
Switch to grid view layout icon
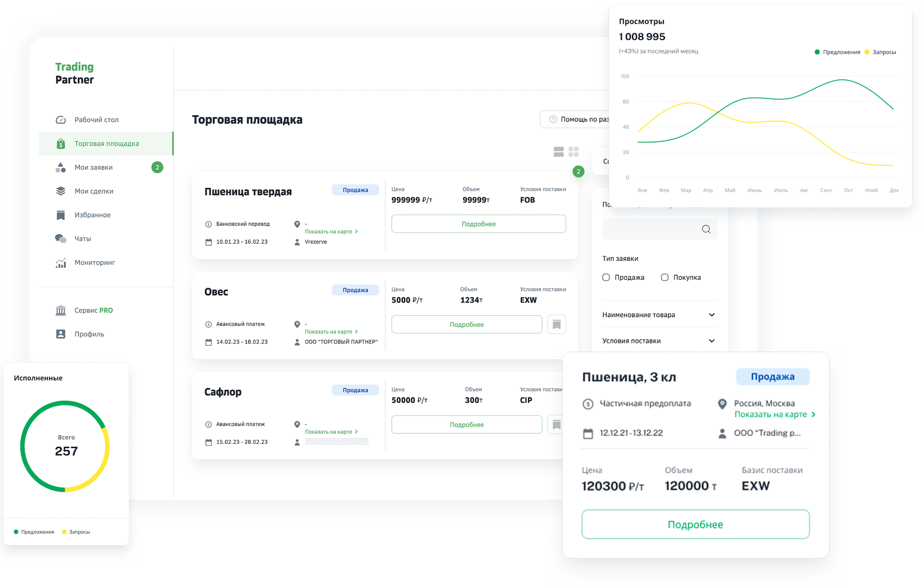pos(574,152)
